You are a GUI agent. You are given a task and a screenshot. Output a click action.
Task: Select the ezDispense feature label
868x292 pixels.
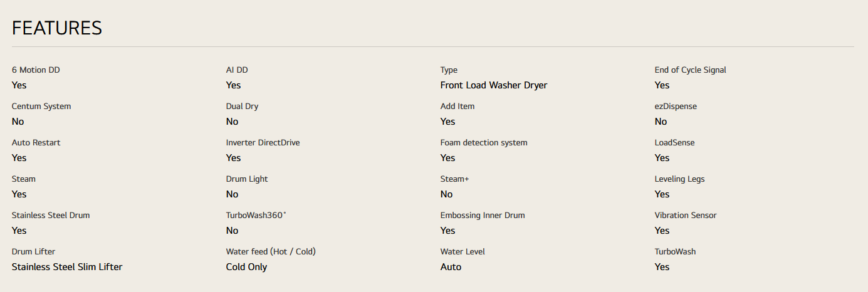pyautogui.click(x=676, y=107)
